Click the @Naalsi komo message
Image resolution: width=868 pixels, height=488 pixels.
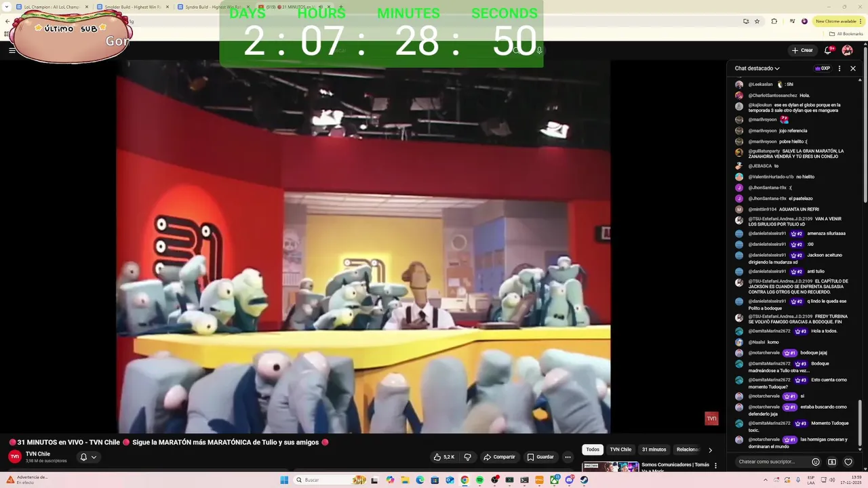[x=757, y=342]
